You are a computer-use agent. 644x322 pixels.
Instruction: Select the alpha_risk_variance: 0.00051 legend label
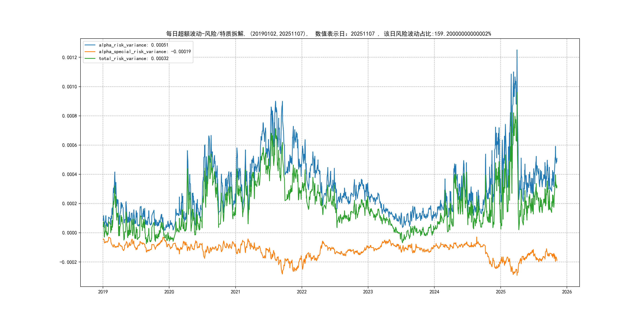pyautogui.click(x=134, y=45)
